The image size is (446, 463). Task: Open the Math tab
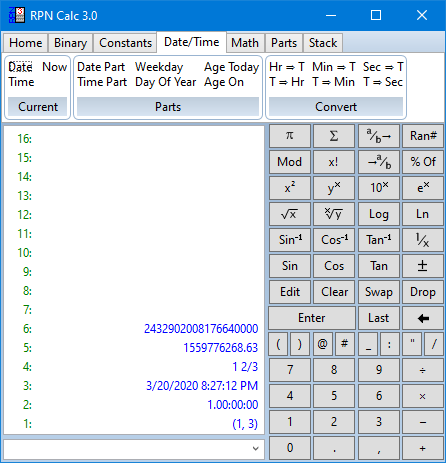click(x=245, y=43)
